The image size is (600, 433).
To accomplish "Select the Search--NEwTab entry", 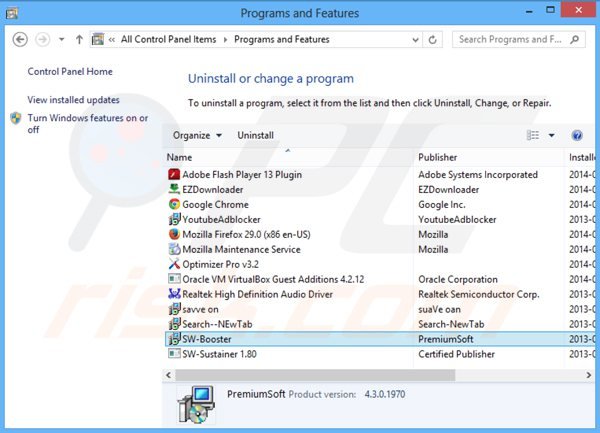I will (x=217, y=324).
